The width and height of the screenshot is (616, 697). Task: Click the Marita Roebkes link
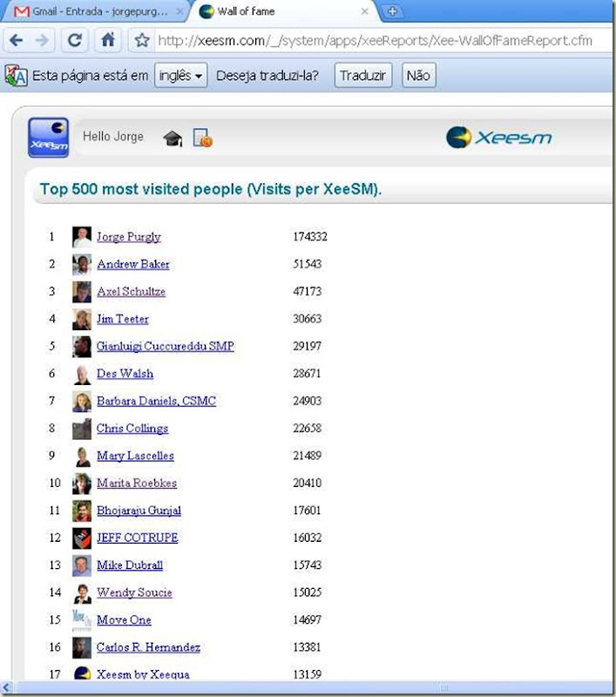[137, 484]
